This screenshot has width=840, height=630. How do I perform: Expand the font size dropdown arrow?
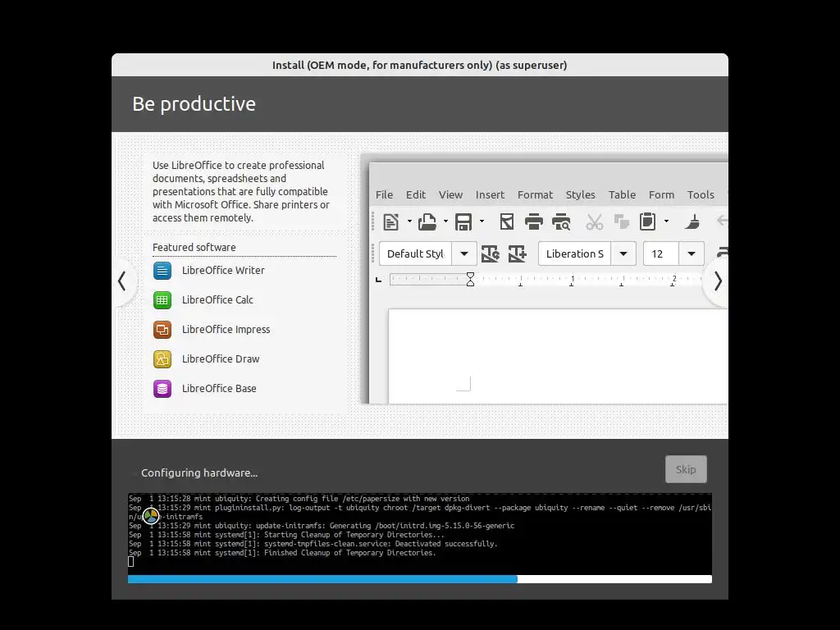pos(691,254)
